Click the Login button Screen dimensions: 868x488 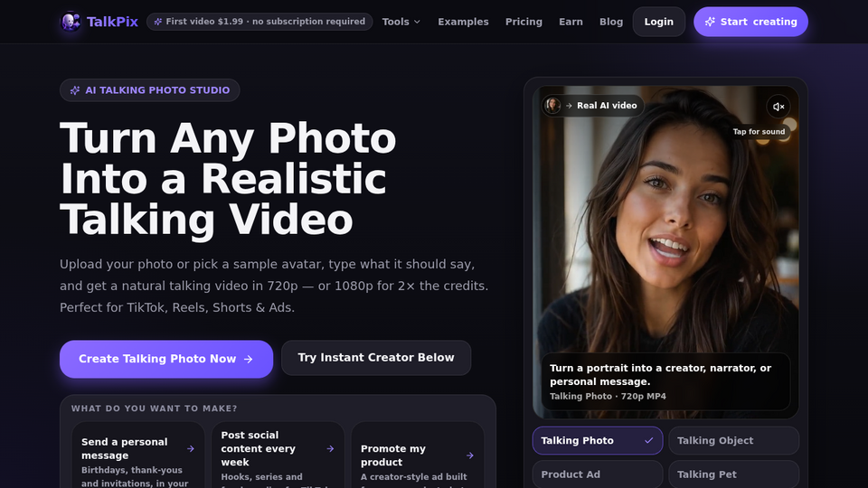pyautogui.click(x=659, y=22)
